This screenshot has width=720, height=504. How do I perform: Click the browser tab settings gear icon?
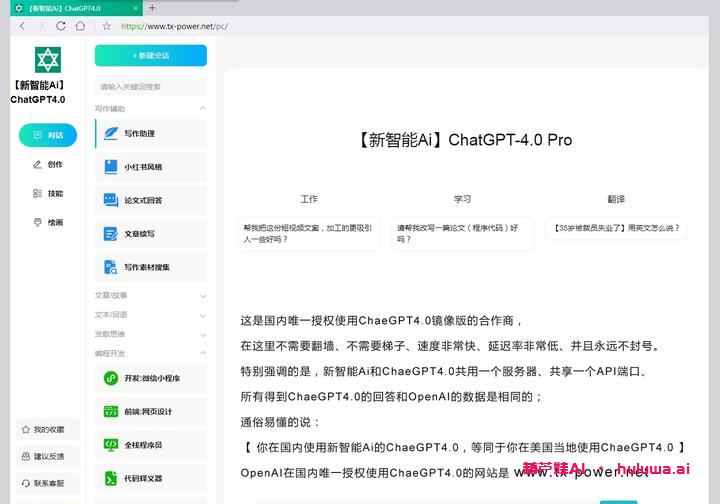[19, 8]
